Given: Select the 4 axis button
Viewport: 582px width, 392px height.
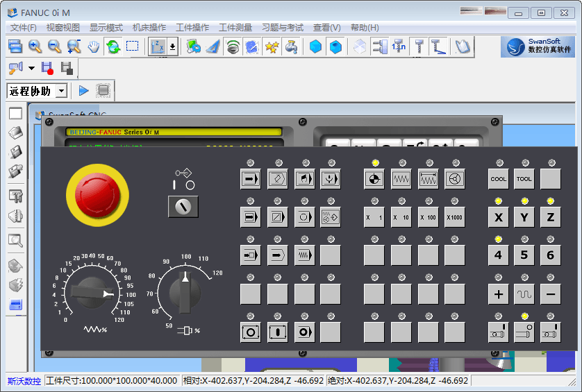Looking at the screenshot, I should (499, 255).
